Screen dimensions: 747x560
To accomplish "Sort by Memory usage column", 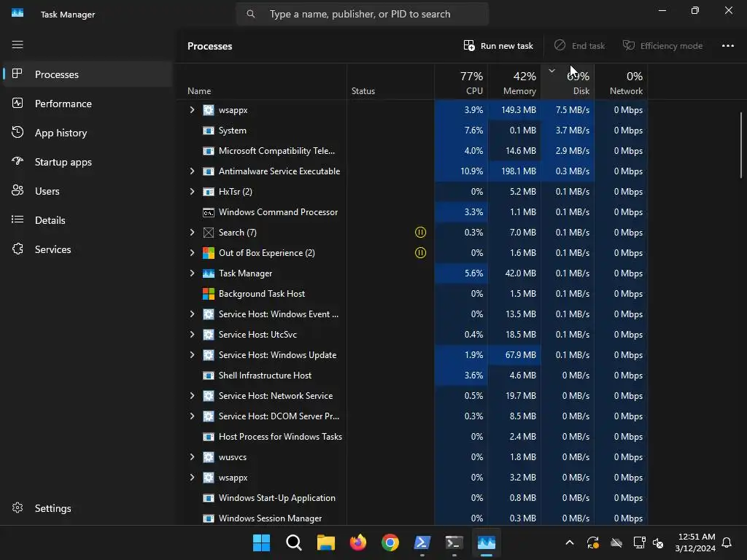I will 514,82.
